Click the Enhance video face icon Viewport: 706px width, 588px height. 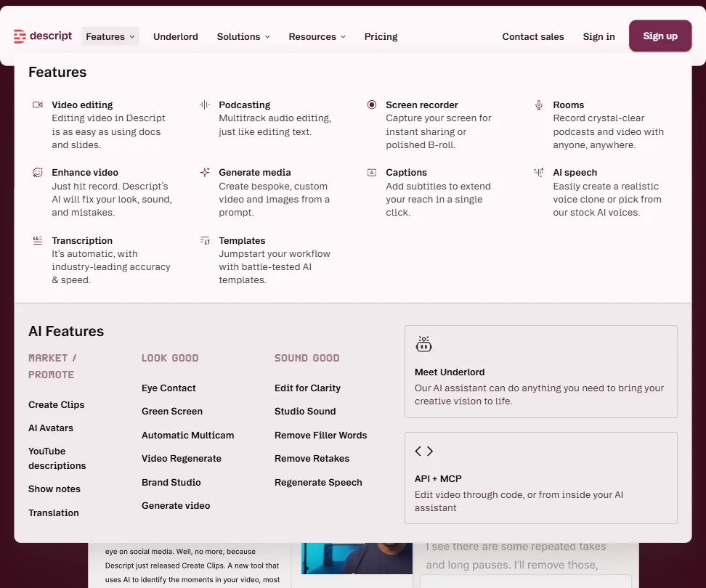click(x=38, y=172)
